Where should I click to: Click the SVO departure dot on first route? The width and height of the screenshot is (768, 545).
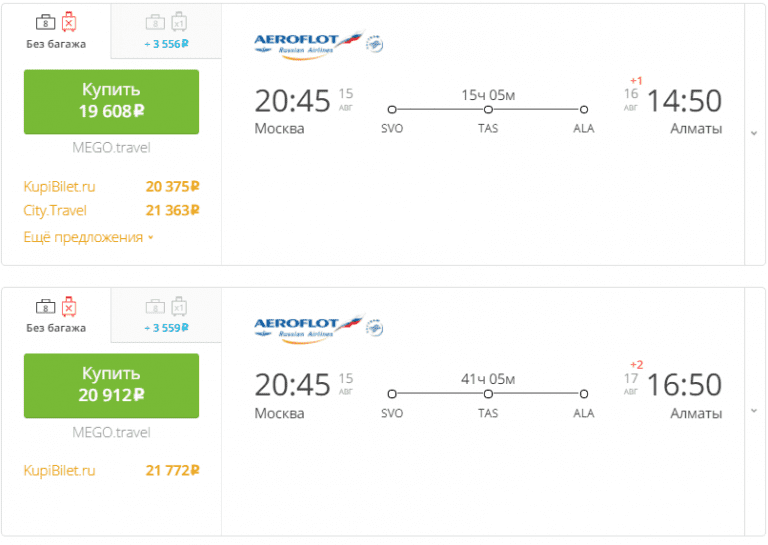(392, 109)
